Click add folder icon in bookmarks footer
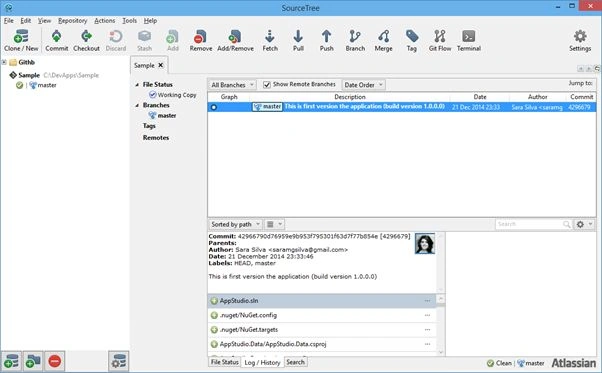The height and width of the screenshot is (373, 602). [33, 361]
